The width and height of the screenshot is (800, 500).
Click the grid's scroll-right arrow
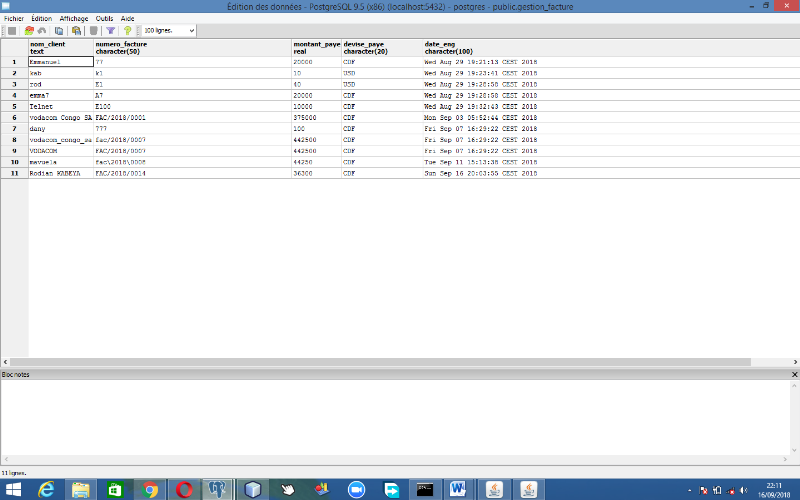795,362
